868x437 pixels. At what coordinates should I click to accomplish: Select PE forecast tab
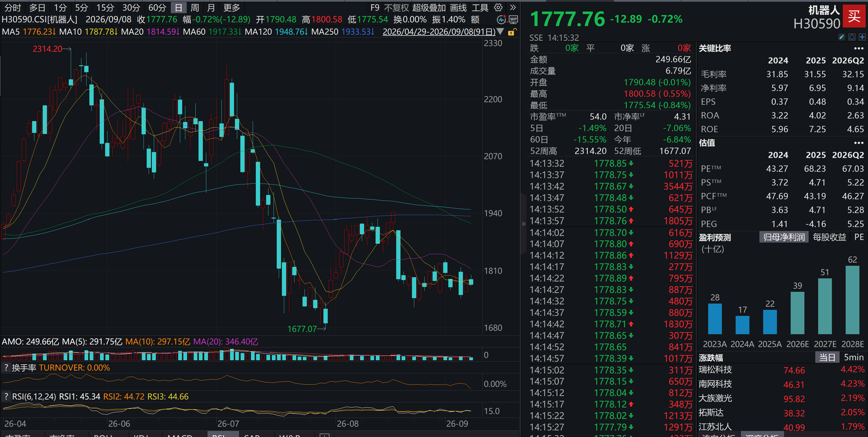point(859,237)
